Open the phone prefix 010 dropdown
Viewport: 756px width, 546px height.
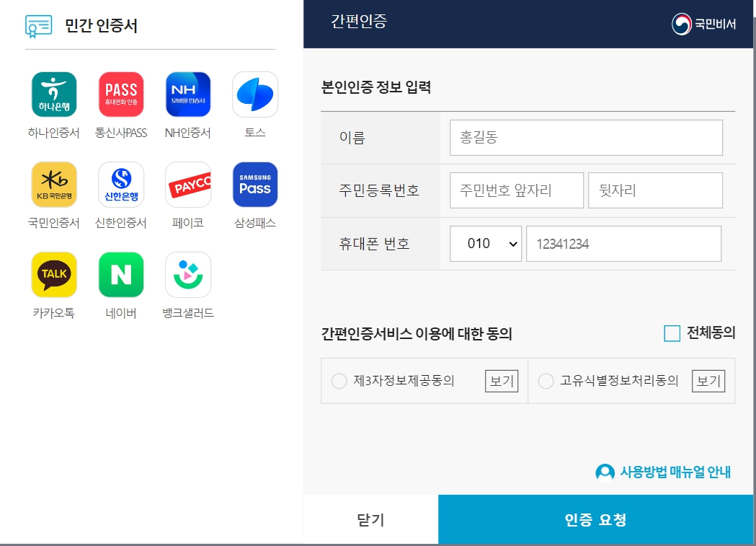pos(485,243)
